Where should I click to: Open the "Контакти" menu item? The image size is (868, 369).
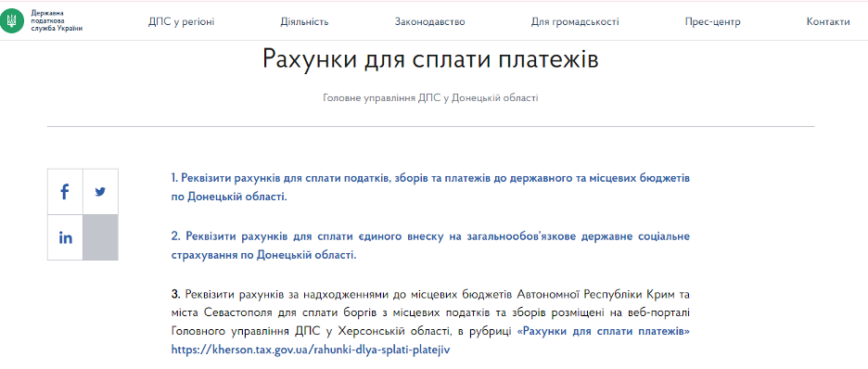coord(827,21)
